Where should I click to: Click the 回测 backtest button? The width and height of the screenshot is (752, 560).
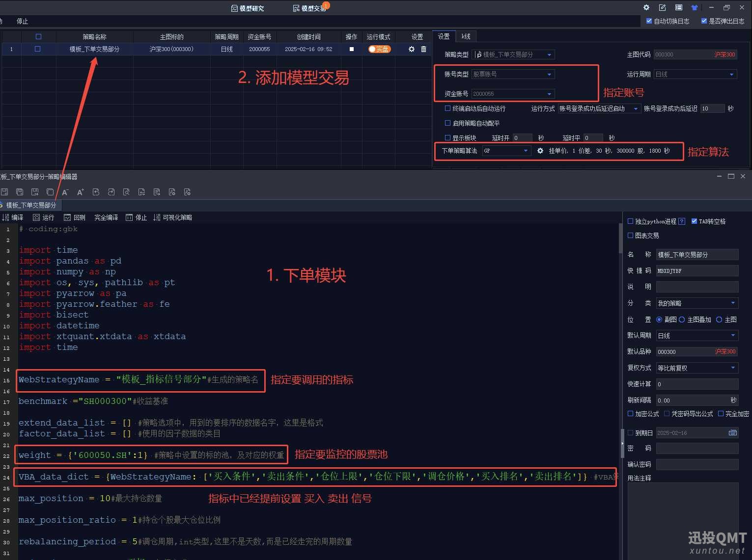click(x=75, y=217)
